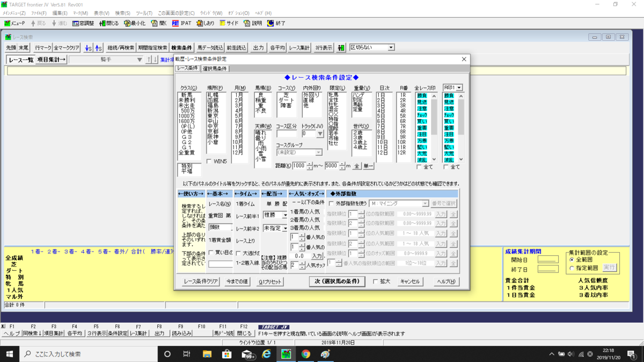This screenshot has width=644, height=362.
Task: Click the Windows Start button
Action: point(10,354)
